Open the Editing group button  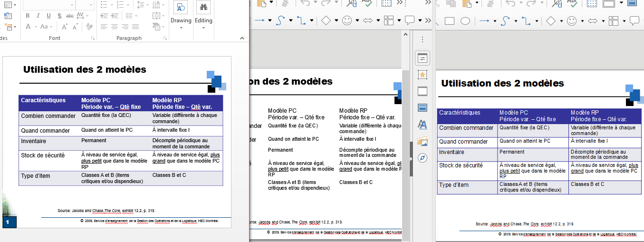tap(203, 14)
